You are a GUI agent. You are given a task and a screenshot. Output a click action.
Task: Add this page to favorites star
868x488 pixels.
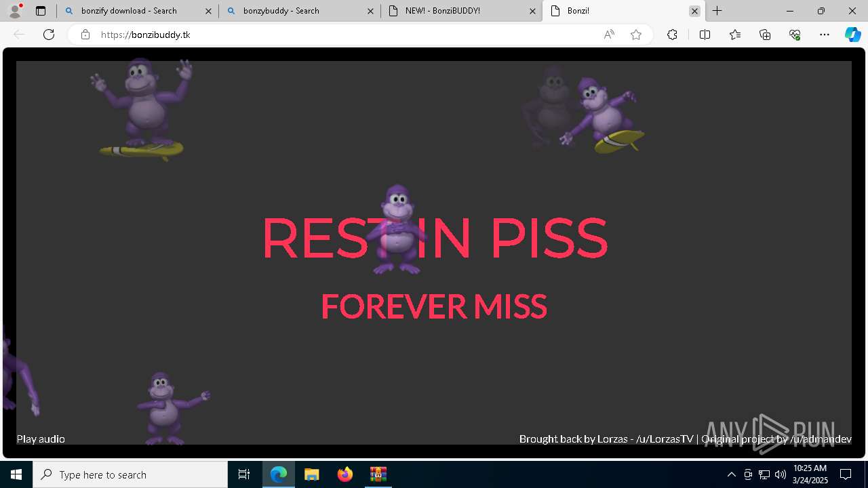coord(636,35)
